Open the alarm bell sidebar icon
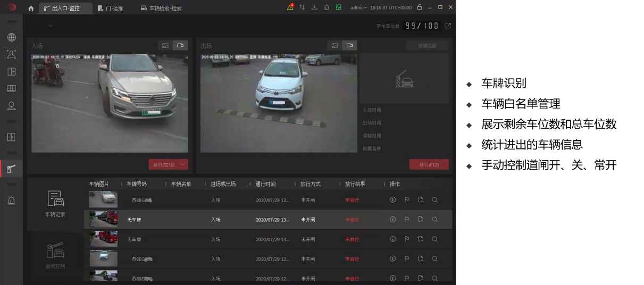The image size is (644, 285). (11, 200)
